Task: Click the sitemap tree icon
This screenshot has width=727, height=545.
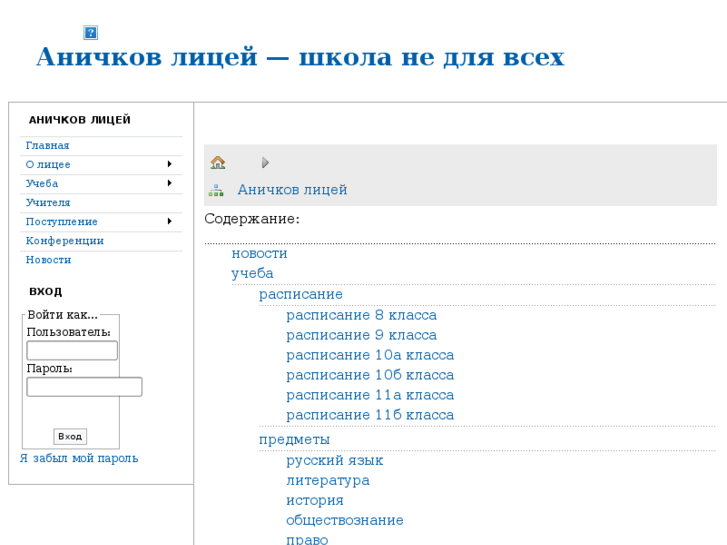Action: coord(216,190)
